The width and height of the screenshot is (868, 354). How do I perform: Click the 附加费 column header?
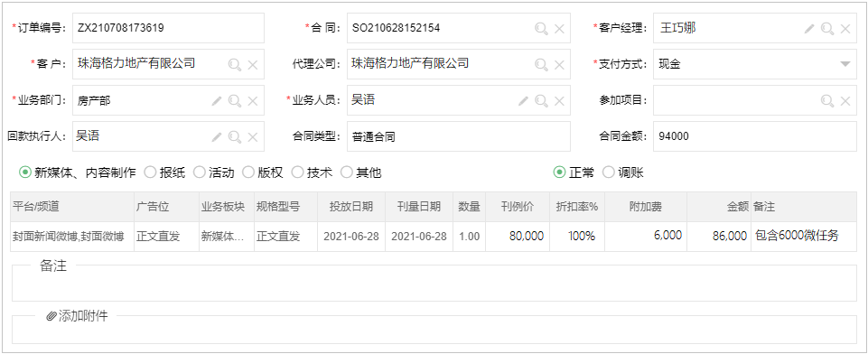646,207
